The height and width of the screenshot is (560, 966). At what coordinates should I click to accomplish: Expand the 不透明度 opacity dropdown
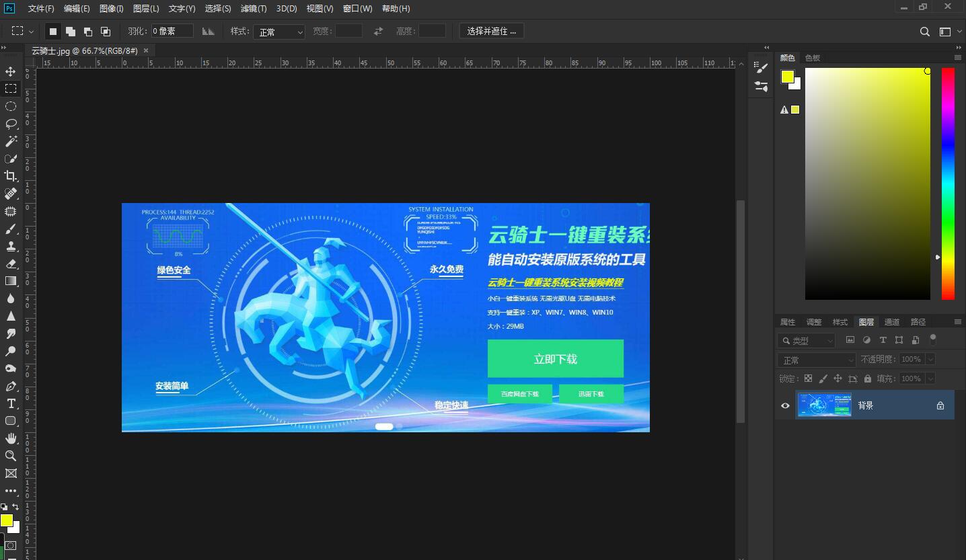pos(930,359)
